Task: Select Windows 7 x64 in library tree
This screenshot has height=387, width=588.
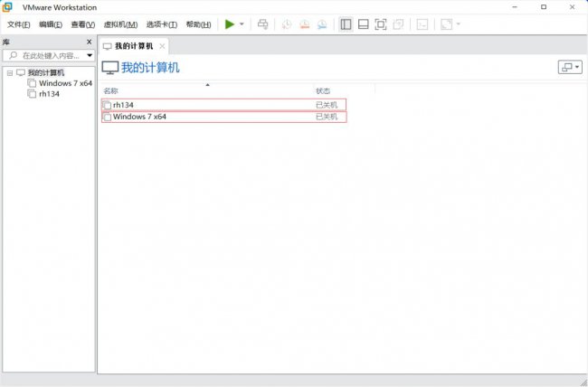Action: coord(65,83)
